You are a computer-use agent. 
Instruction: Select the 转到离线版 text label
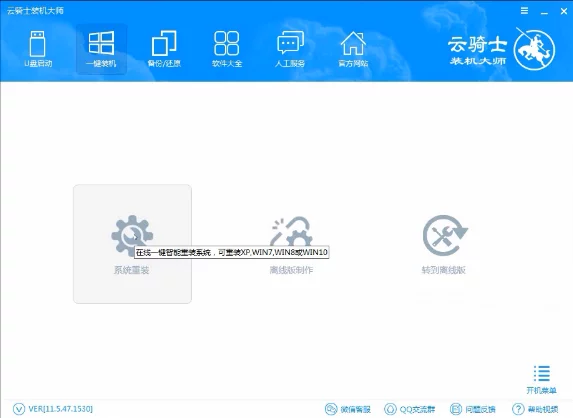point(444,270)
